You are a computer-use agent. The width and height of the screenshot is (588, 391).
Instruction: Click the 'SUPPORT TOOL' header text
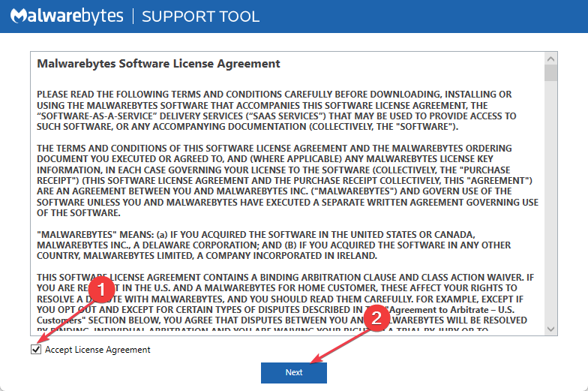point(201,17)
